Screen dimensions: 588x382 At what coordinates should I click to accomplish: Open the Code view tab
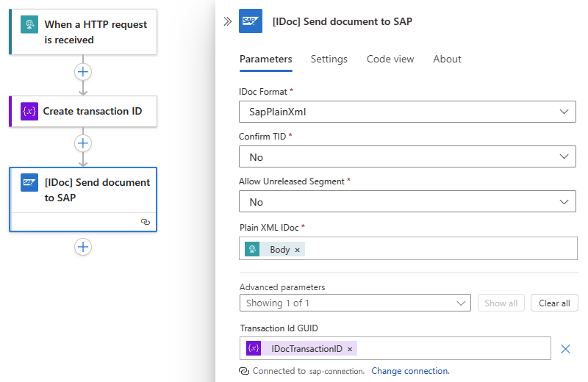click(x=390, y=59)
